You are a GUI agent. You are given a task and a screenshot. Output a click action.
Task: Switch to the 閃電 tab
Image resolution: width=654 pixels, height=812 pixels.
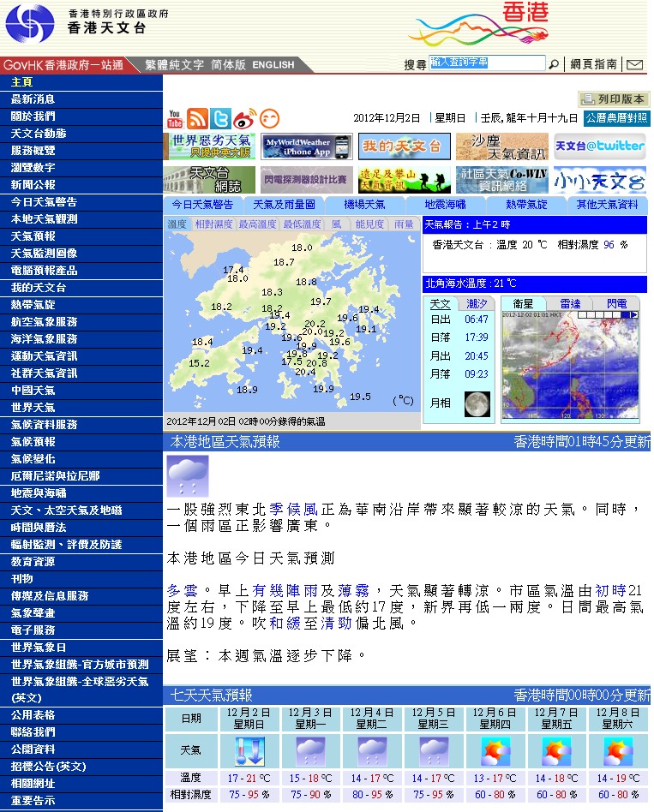click(616, 304)
